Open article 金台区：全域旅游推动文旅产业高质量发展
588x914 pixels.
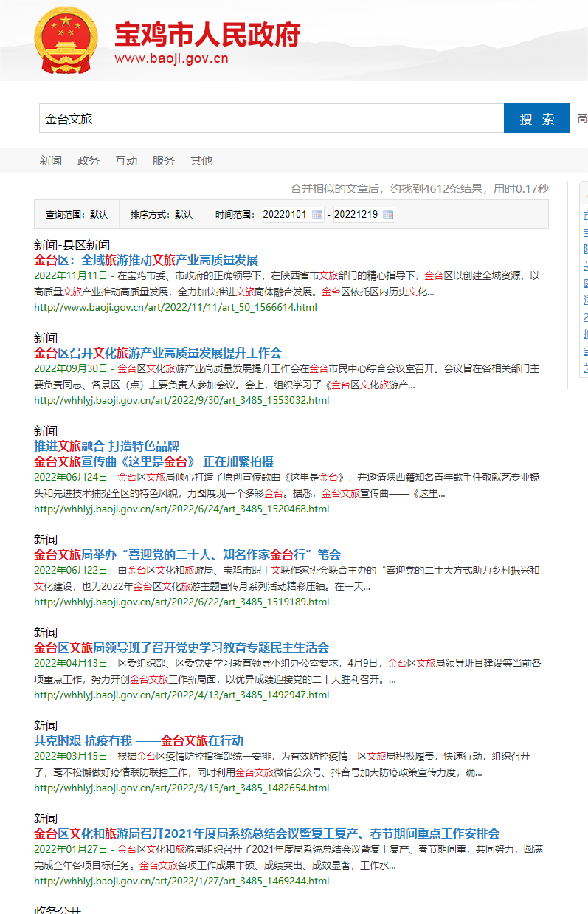pos(146,260)
